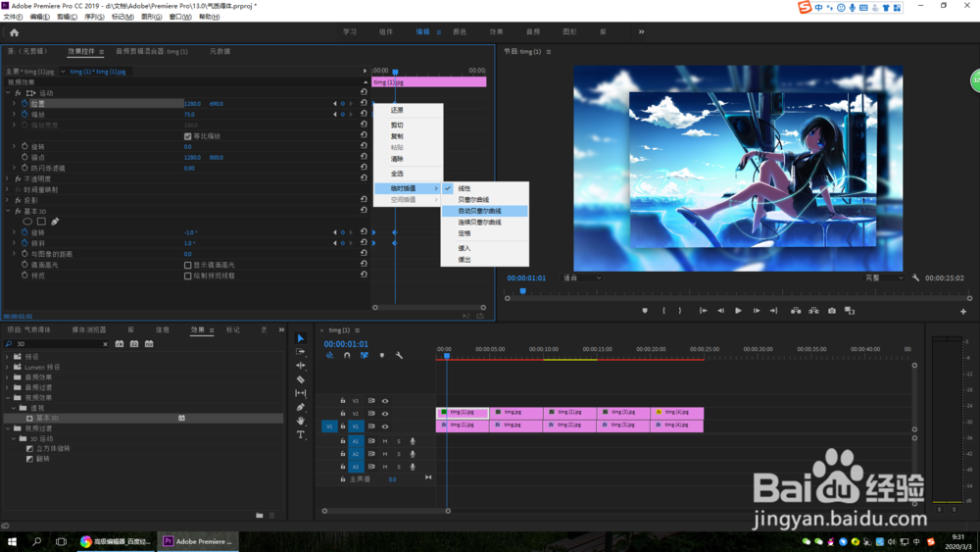Create rectangle mask for Basic 3D

point(41,222)
